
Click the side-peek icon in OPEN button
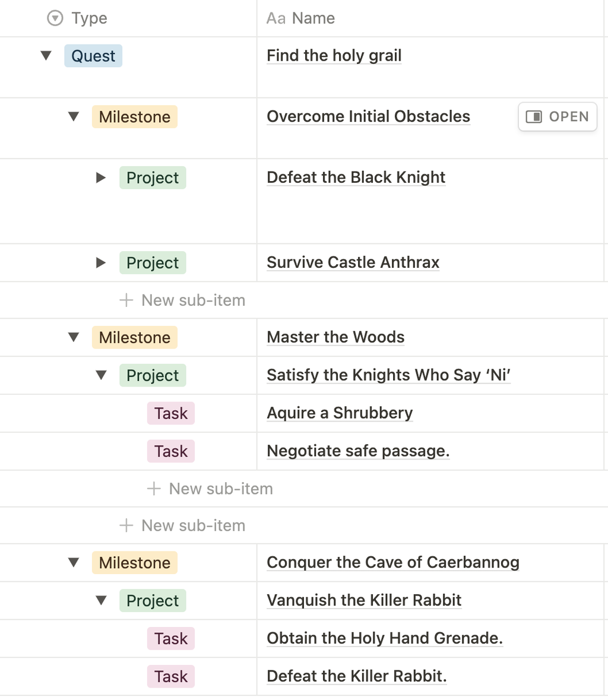(533, 116)
